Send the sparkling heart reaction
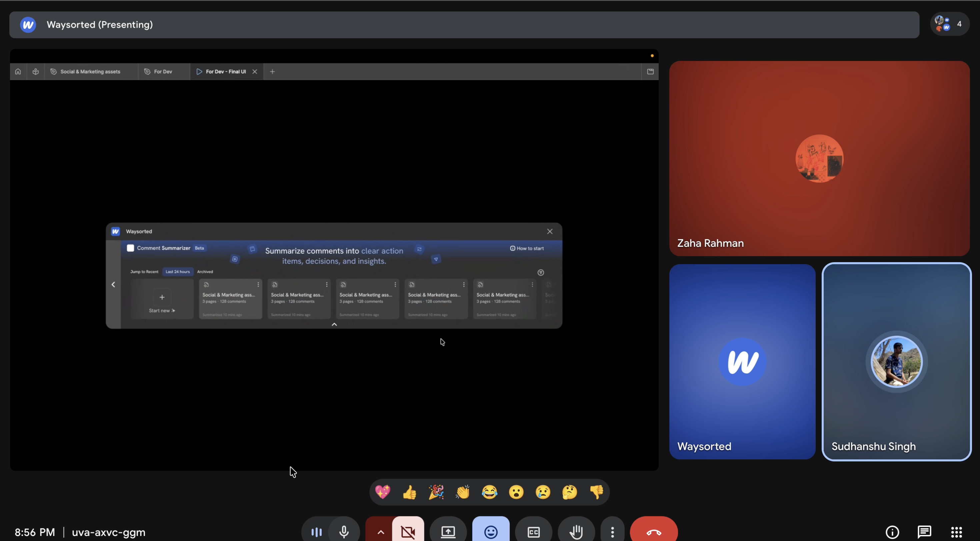This screenshot has width=980, height=541. click(382, 492)
